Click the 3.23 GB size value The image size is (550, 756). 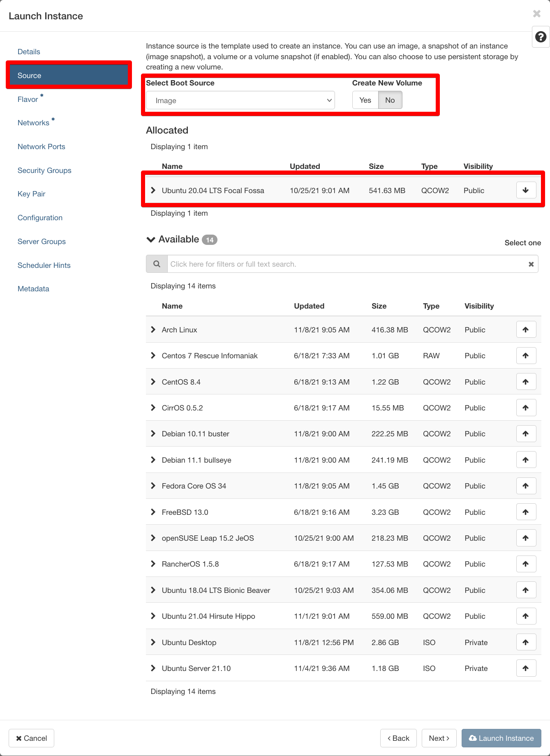pyautogui.click(x=385, y=512)
